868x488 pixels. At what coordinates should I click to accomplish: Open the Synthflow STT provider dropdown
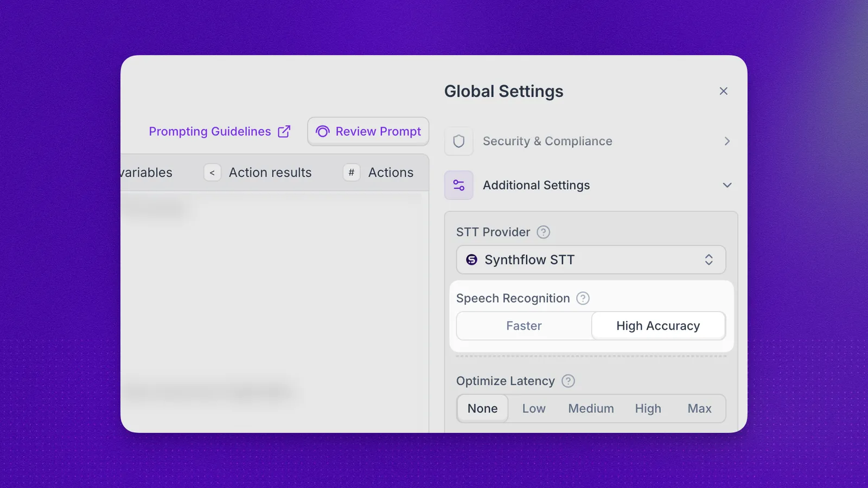point(591,260)
